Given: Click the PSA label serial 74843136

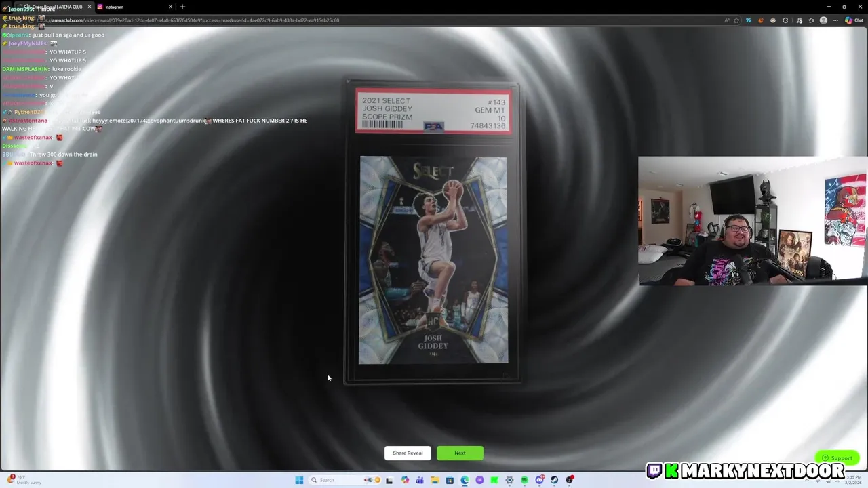Looking at the screenshot, I should [x=488, y=126].
